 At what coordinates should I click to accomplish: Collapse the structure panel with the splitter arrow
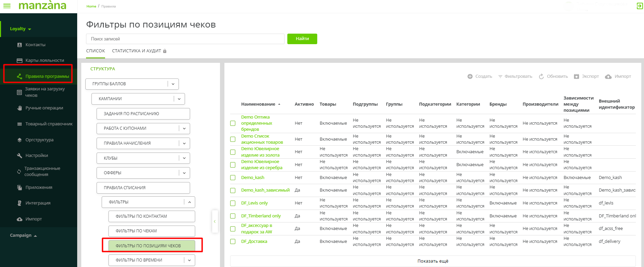(x=215, y=221)
